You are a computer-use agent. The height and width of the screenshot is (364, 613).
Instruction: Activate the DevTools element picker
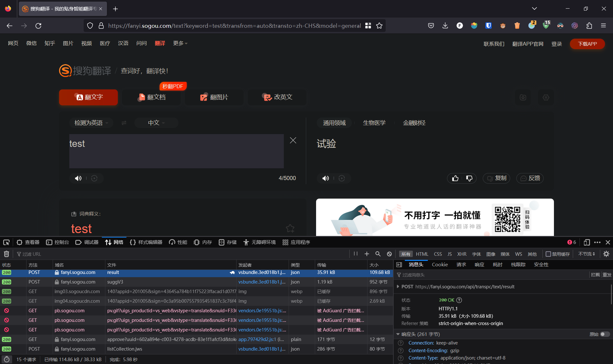[6, 242]
